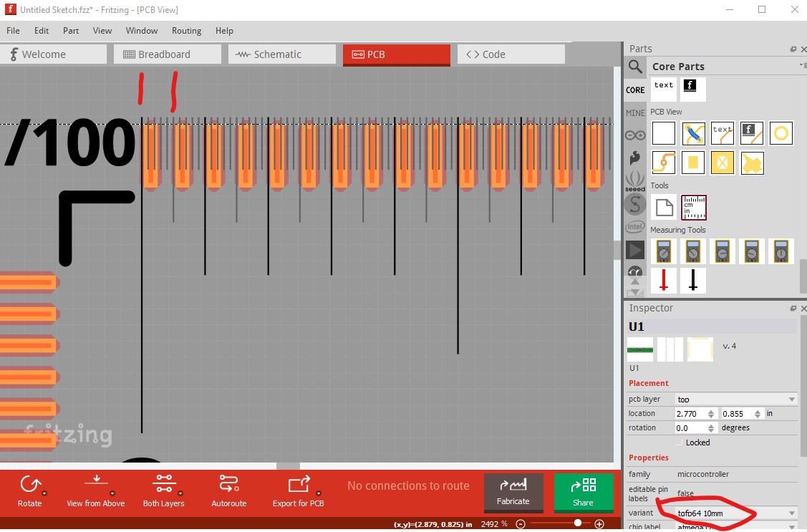Click the zoom slider handle

pos(578,523)
